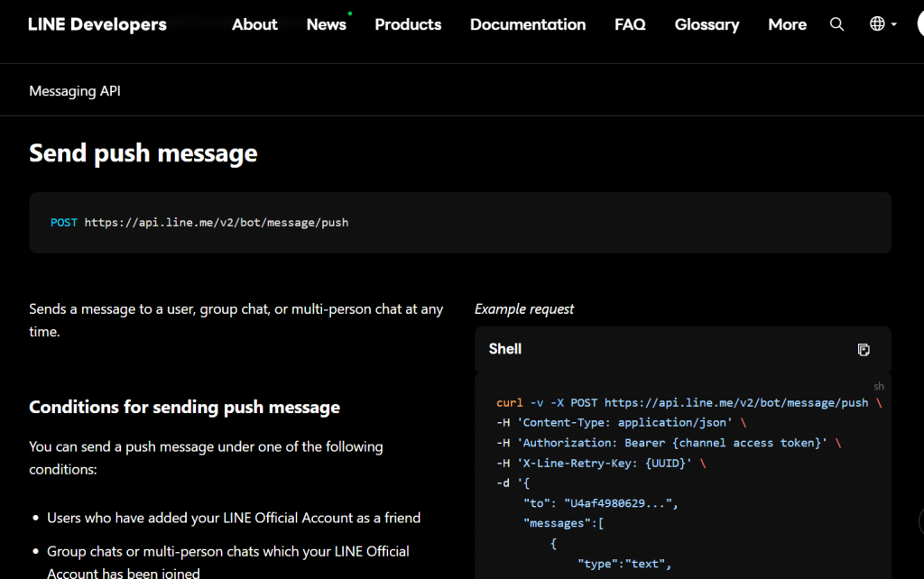This screenshot has width=924, height=579.
Task: Open the Documentation menu
Action: pos(528,24)
